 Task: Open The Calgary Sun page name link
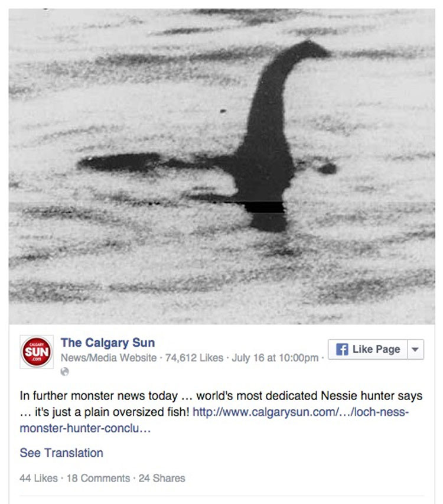click(108, 343)
